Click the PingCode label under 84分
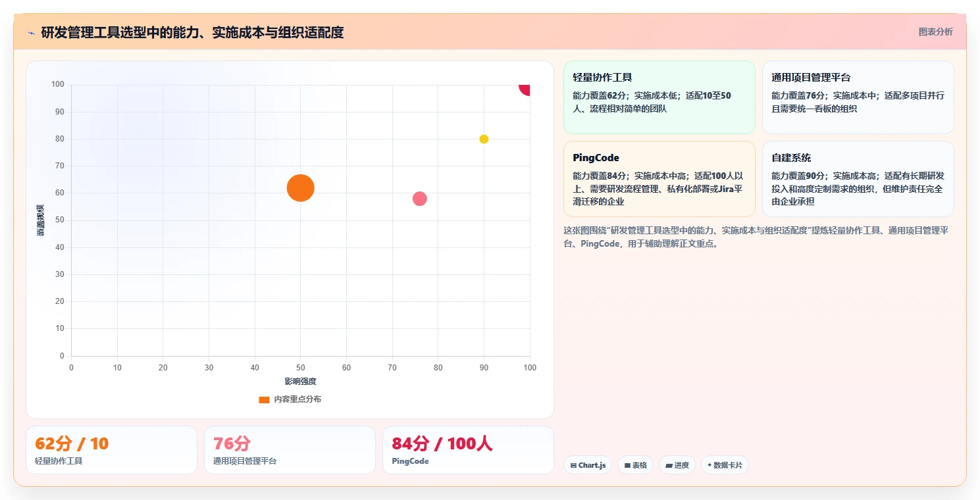This screenshot has width=980, height=500. click(x=410, y=461)
